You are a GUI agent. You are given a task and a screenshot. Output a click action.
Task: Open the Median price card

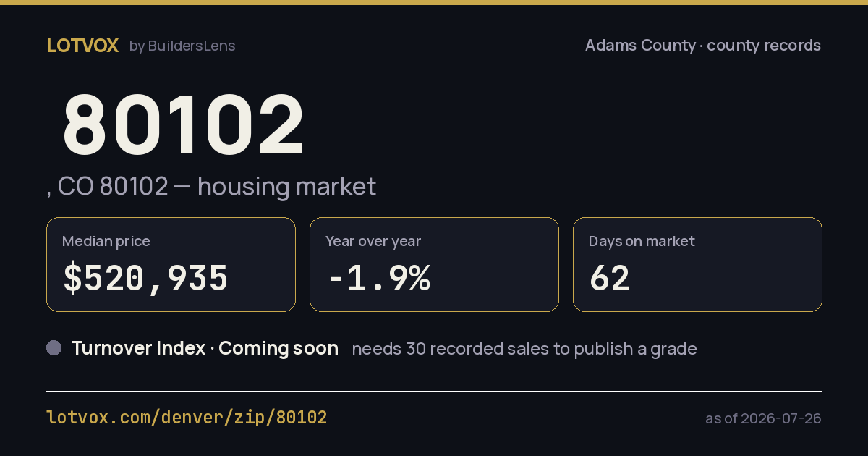pos(171,265)
